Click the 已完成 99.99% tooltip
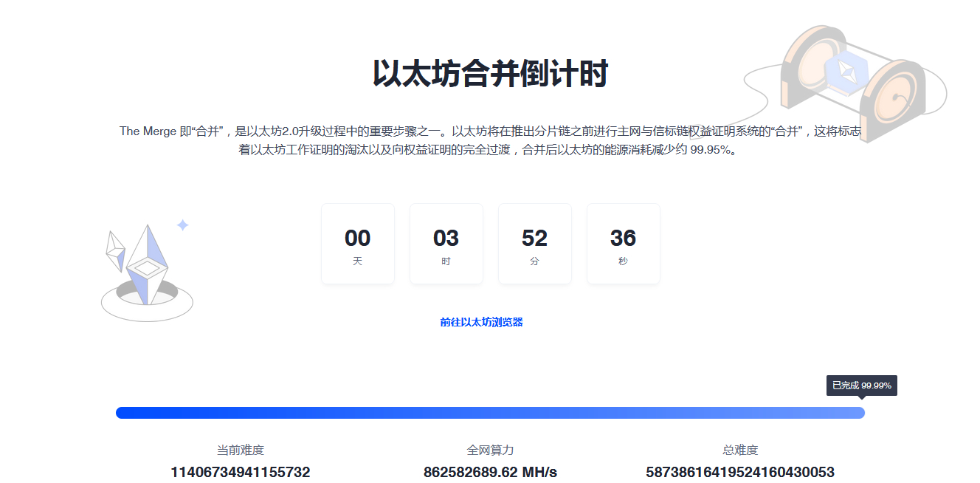This screenshot has height=483, width=980. click(x=861, y=386)
